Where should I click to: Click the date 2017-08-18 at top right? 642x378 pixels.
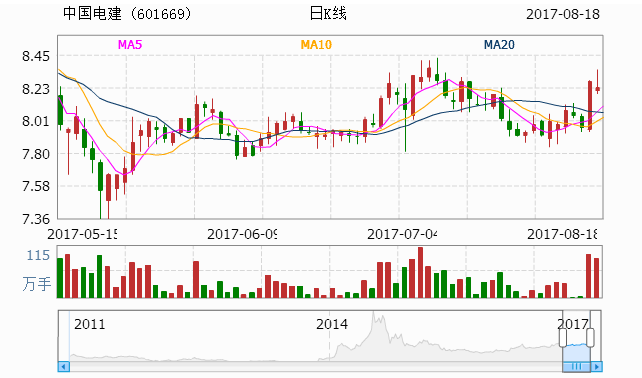point(563,14)
